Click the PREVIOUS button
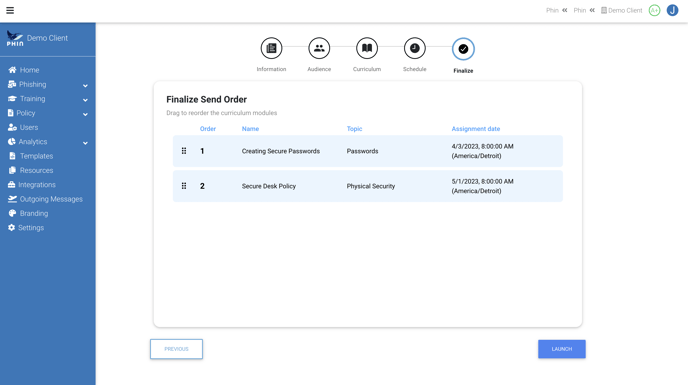 click(176, 349)
